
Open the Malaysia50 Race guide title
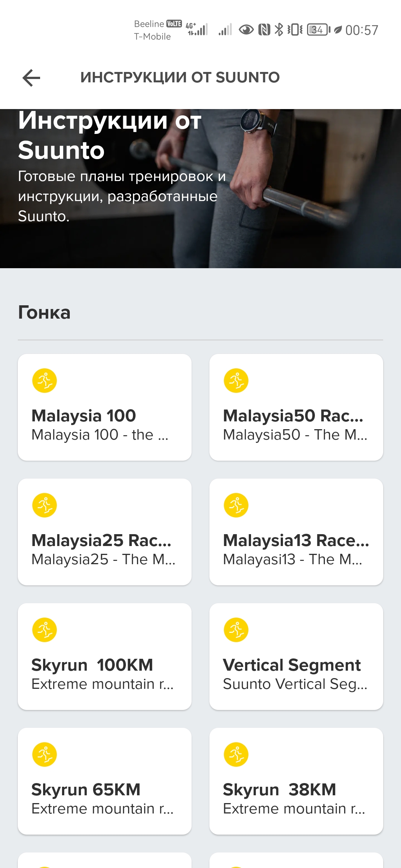point(293,416)
